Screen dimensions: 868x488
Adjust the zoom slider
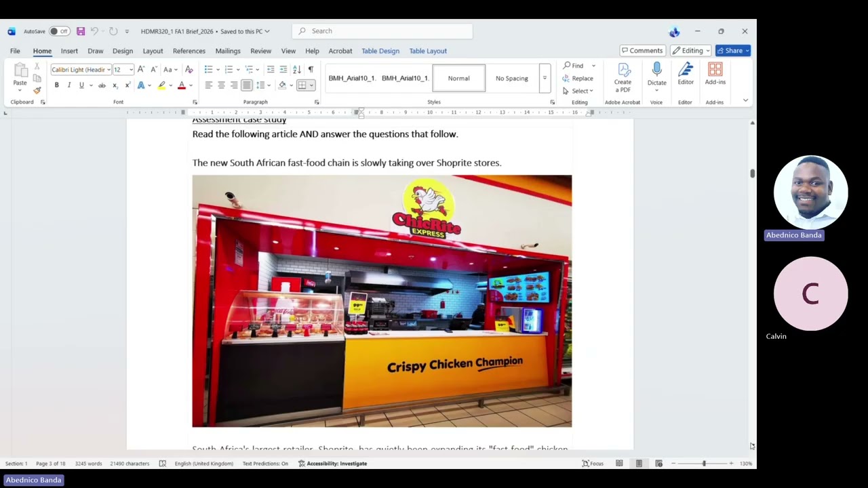704,464
